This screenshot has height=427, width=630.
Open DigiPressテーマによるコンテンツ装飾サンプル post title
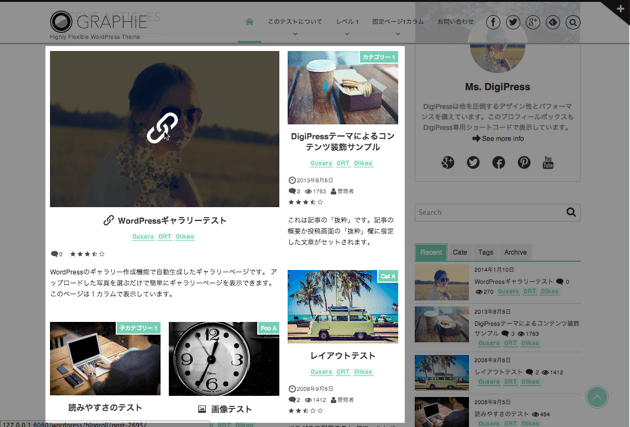click(x=343, y=141)
